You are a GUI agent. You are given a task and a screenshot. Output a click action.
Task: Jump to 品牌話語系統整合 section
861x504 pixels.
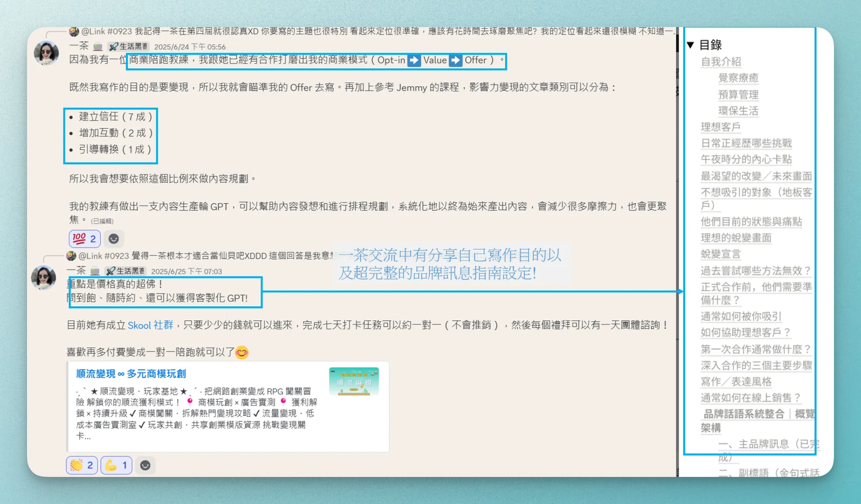[743, 414]
